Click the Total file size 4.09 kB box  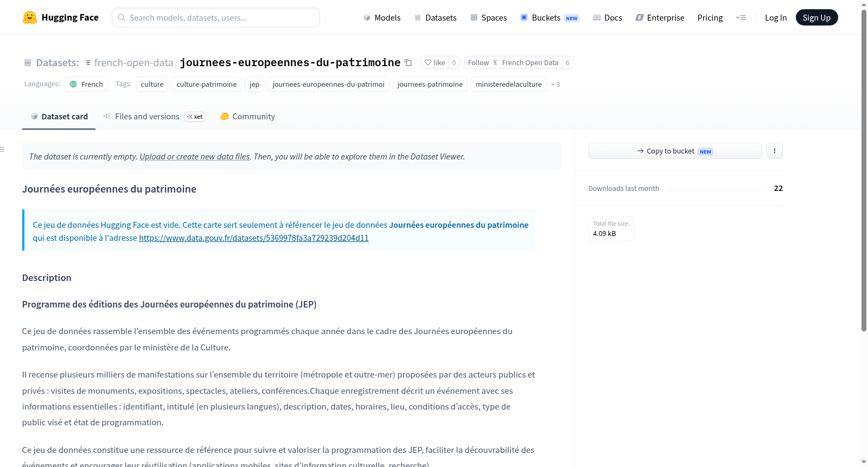[x=611, y=228]
